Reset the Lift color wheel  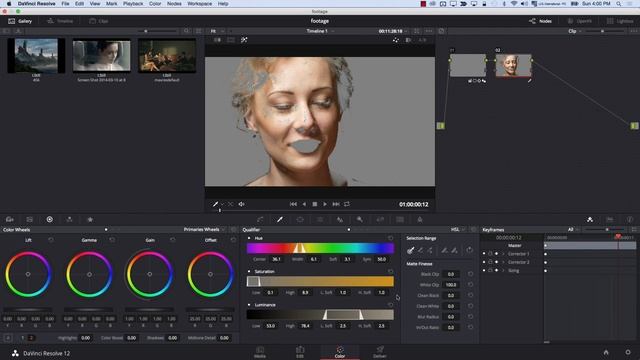pos(51,240)
